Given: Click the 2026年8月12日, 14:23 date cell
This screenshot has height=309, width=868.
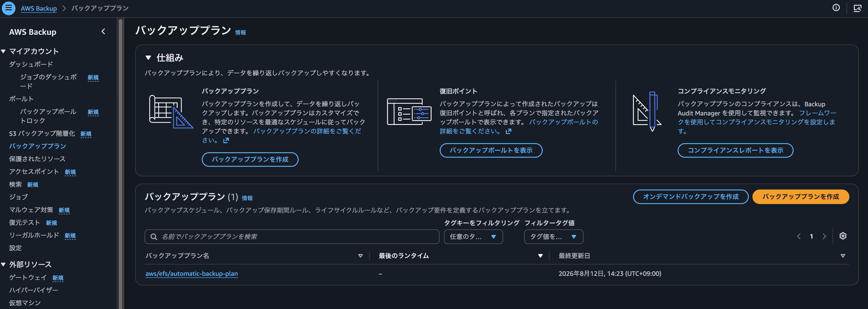Looking at the screenshot, I should pos(610,274).
